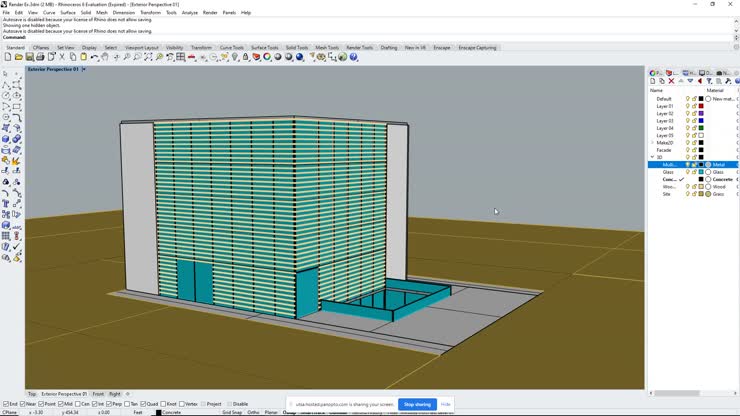
Task: Switch to the Enscape toolbar tab
Action: [442, 48]
